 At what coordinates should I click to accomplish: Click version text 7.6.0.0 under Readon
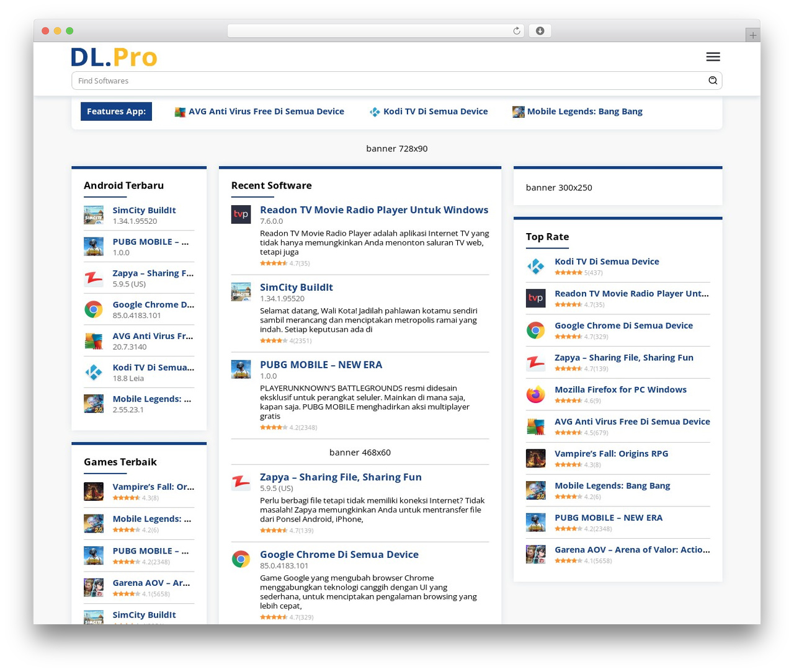pos(271,221)
